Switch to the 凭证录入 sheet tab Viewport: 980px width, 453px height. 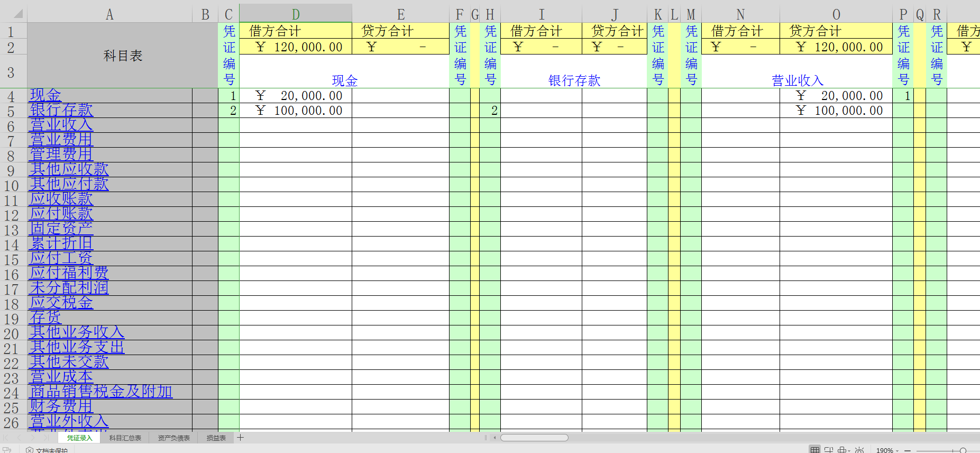(79, 438)
